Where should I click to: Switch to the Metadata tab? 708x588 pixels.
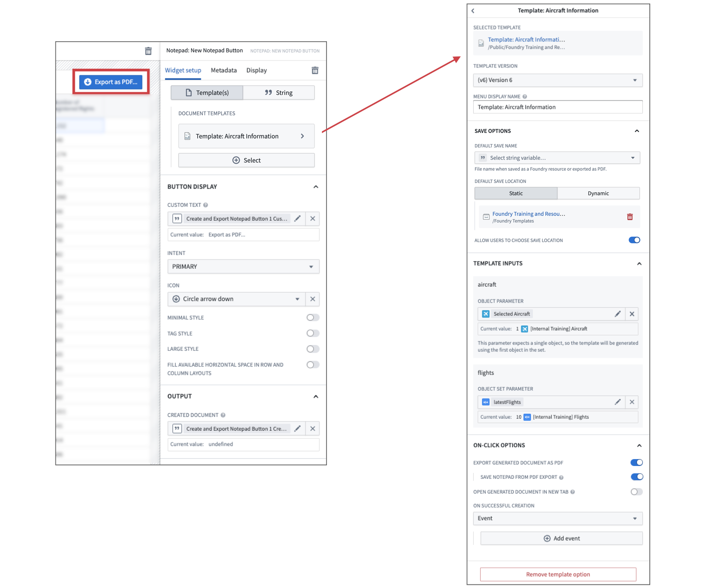(224, 70)
